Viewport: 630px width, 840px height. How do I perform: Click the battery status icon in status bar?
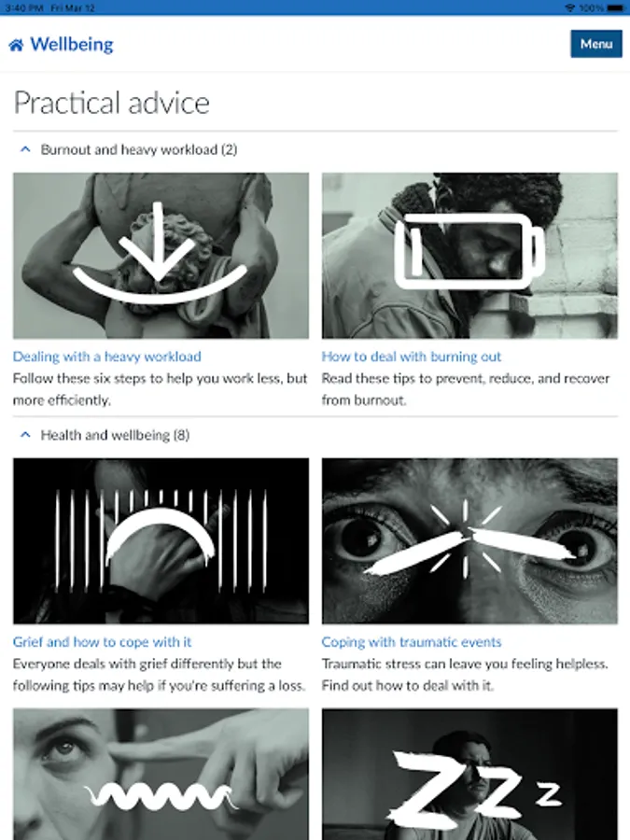615,8
